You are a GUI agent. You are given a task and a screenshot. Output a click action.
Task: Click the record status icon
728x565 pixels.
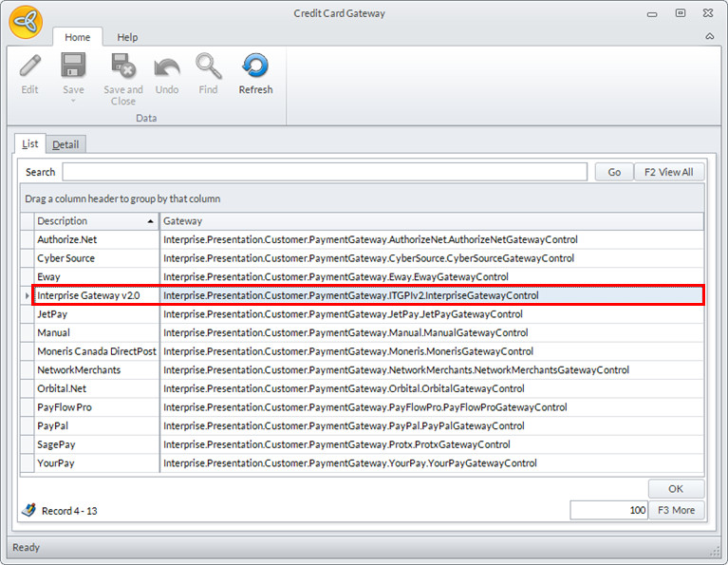coord(29,511)
